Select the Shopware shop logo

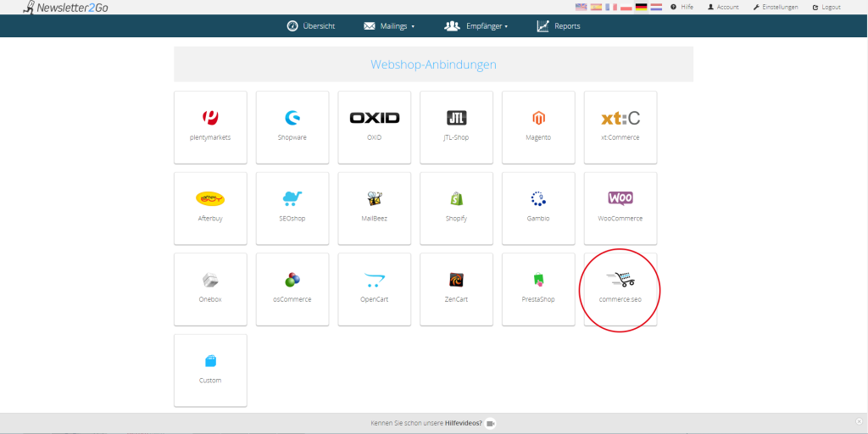(x=292, y=117)
